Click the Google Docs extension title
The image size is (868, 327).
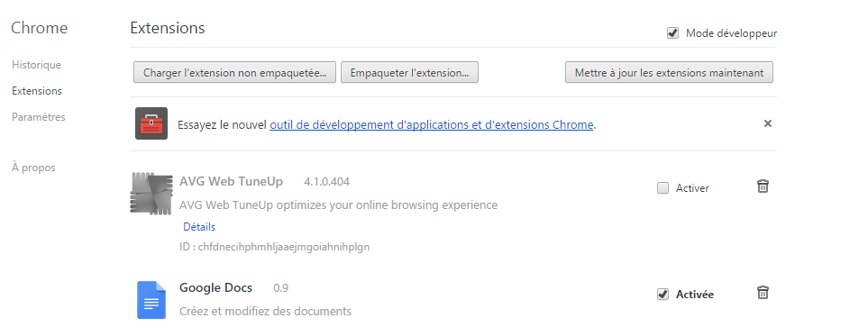pyautogui.click(x=216, y=287)
